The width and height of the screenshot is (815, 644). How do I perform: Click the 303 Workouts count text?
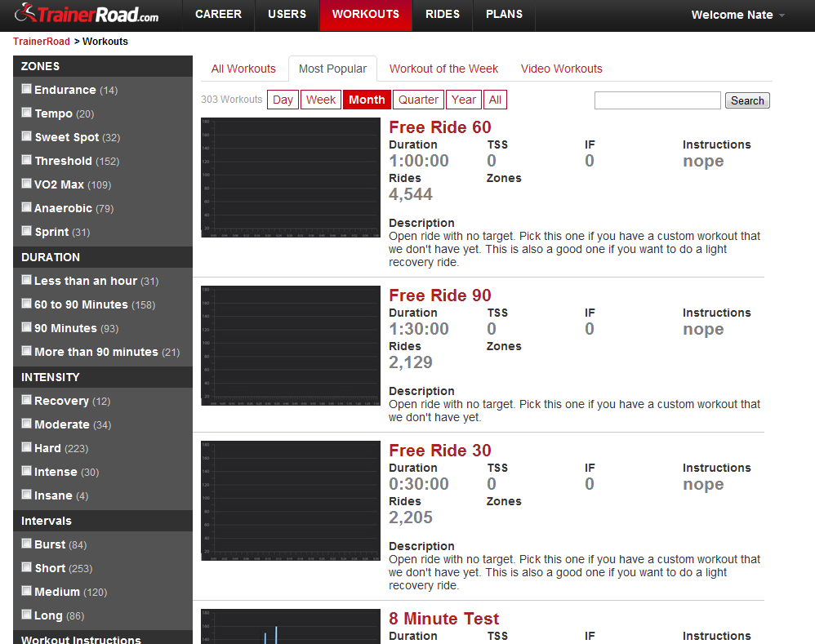pos(232,100)
